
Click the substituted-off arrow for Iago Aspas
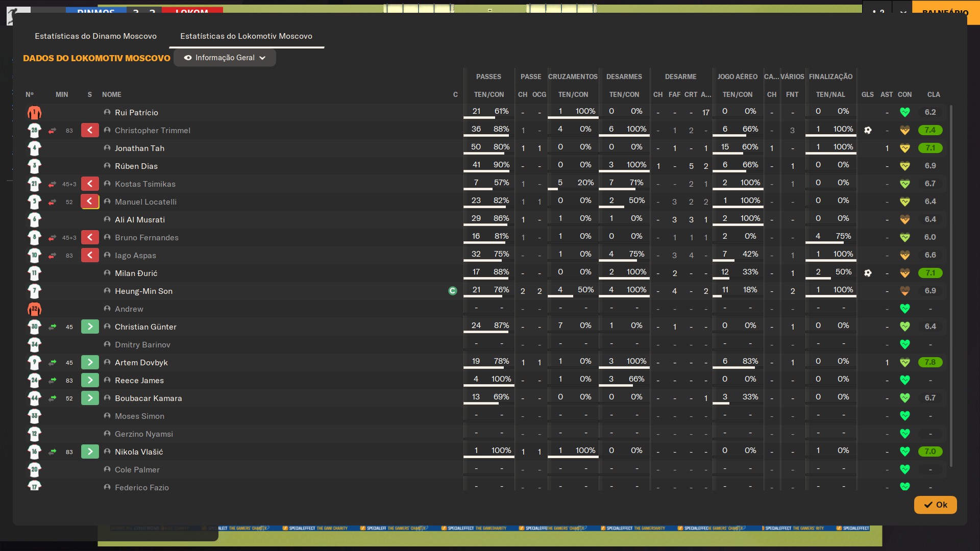(90, 255)
